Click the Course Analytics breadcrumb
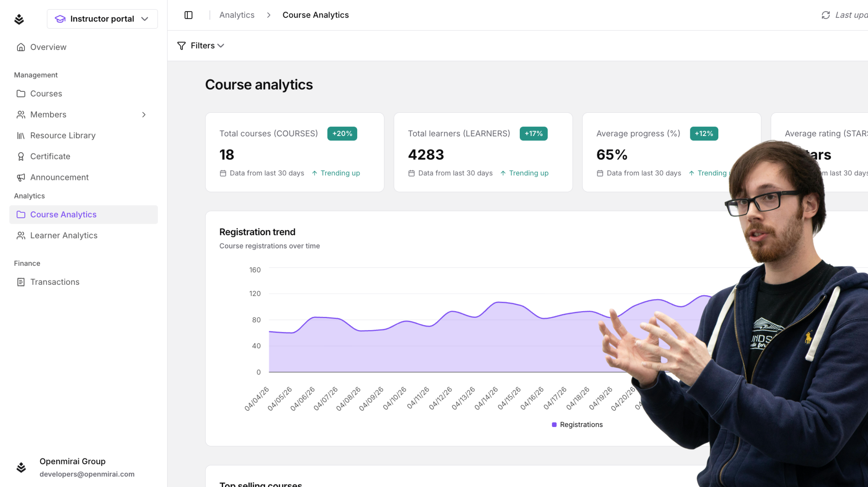Image resolution: width=868 pixels, height=487 pixels. pos(316,15)
